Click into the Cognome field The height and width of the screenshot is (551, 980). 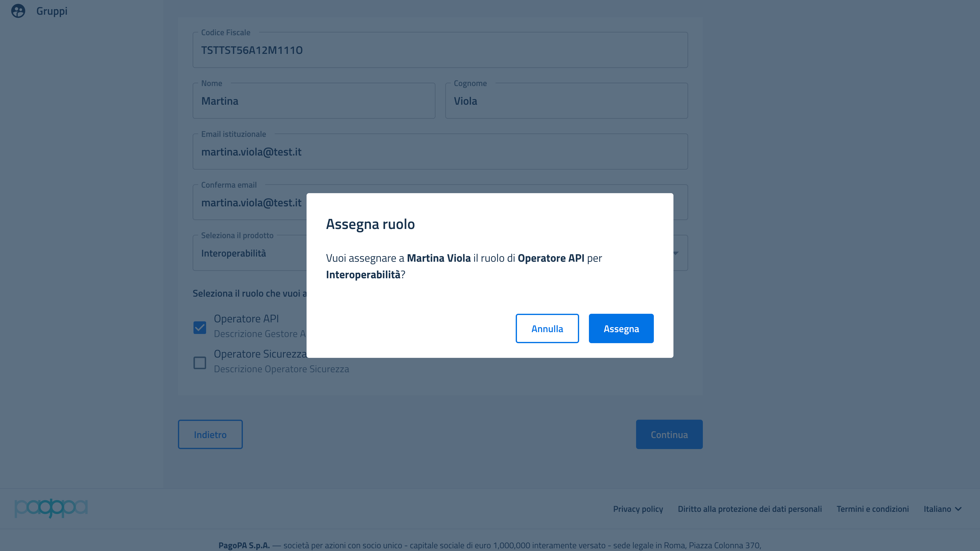click(x=567, y=101)
